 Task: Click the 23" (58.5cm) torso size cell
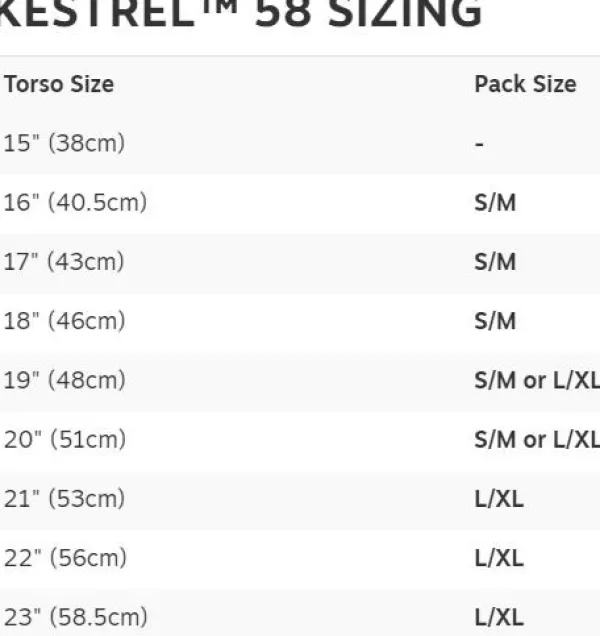click(x=75, y=616)
